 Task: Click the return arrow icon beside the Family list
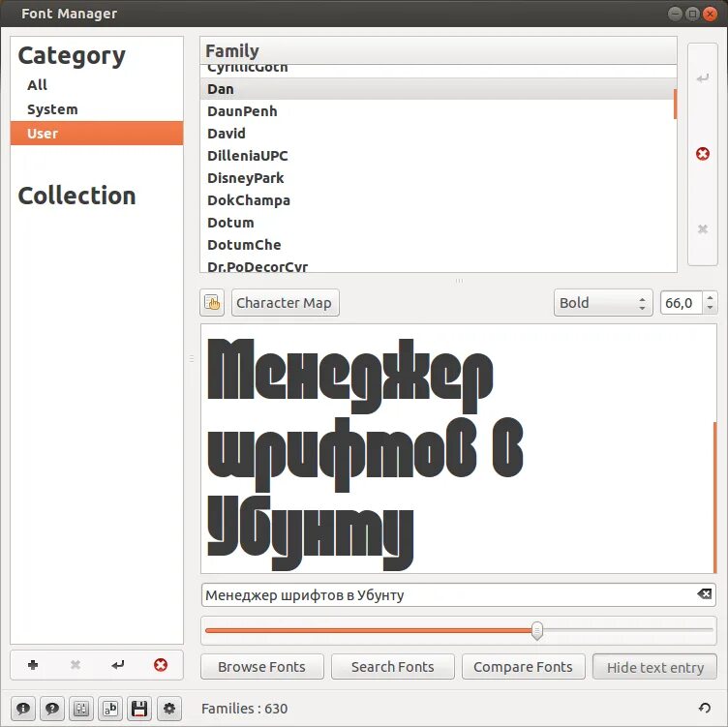point(703,77)
